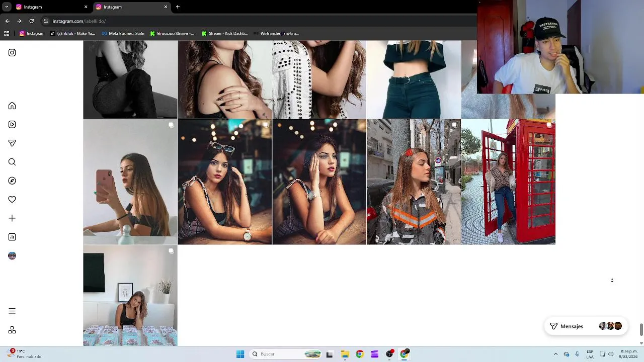This screenshot has height=362, width=644.
Task: Expand the tab search dropdown
Action: 7,7
